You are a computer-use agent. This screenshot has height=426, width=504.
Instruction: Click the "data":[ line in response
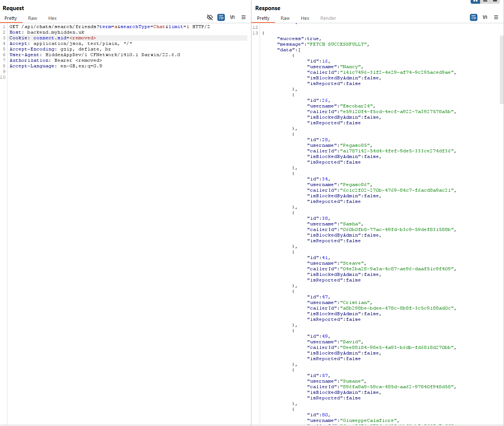[x=289, y=50]
